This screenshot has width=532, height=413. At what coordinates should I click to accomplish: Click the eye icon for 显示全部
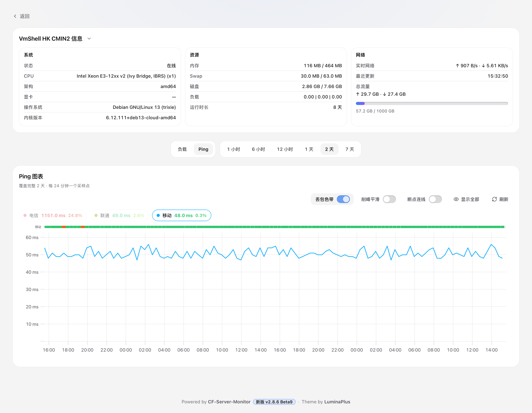coord(456,199)
